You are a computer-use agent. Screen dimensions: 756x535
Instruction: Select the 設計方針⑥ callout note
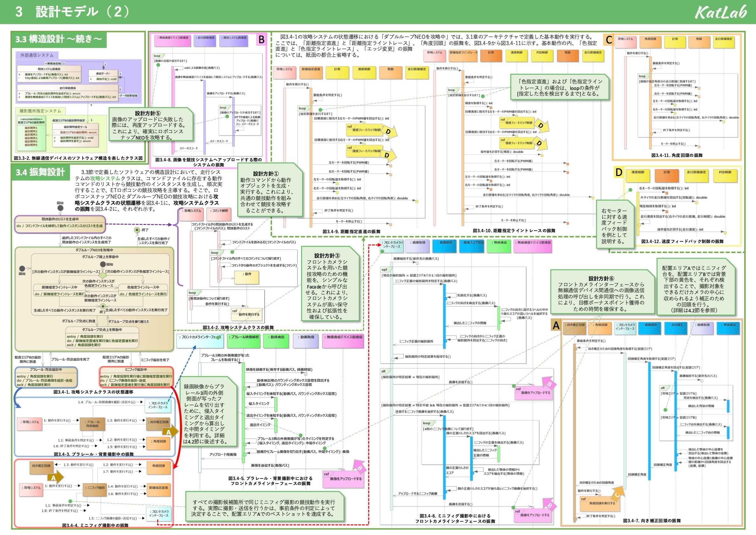tap(603, 292)
